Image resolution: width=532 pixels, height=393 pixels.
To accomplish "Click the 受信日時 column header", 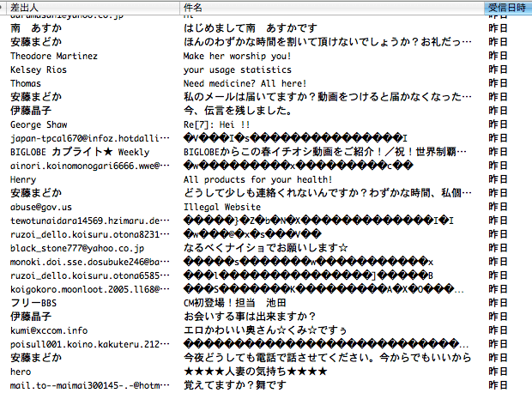I will pyautogui.click(x=508, y=7).
